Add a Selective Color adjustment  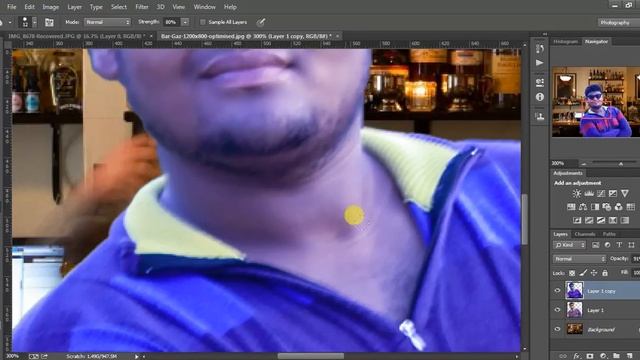click(613, 220)
